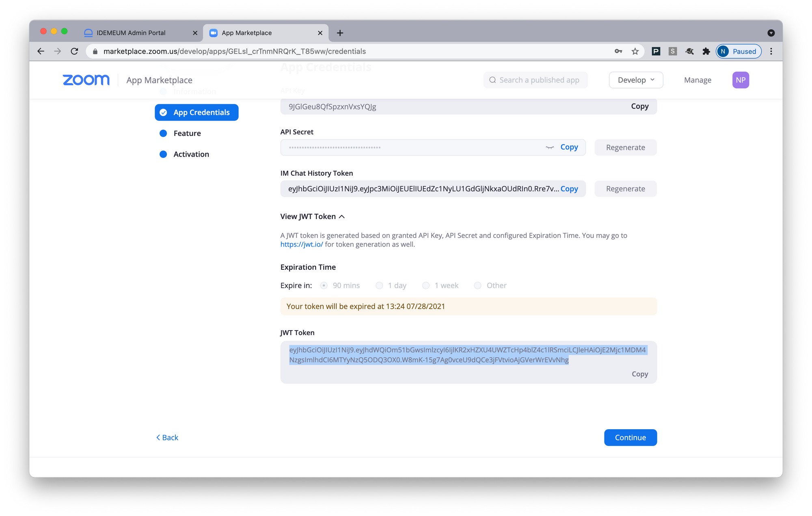Click the API Key value field

[469, 107]
